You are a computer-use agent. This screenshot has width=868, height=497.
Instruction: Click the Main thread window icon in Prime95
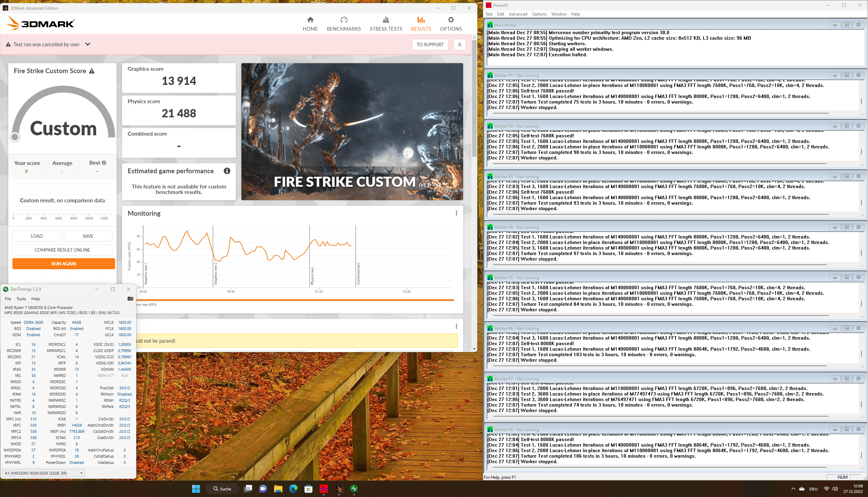click(490, 25)
